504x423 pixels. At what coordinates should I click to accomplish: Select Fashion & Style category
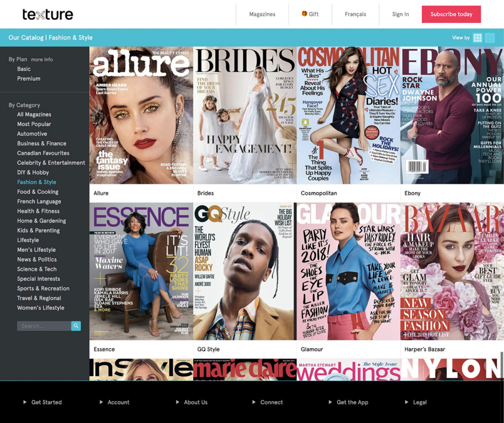click(37, 182)
